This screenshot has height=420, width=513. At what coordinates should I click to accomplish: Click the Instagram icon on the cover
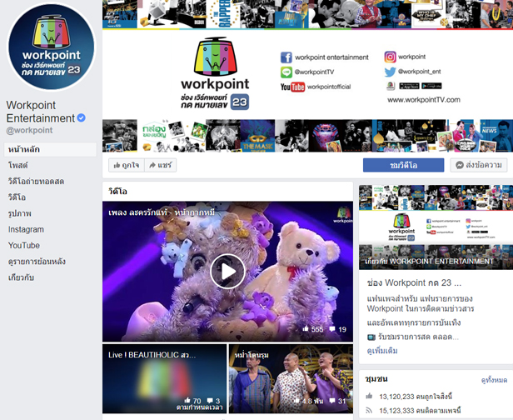[390, 57]
